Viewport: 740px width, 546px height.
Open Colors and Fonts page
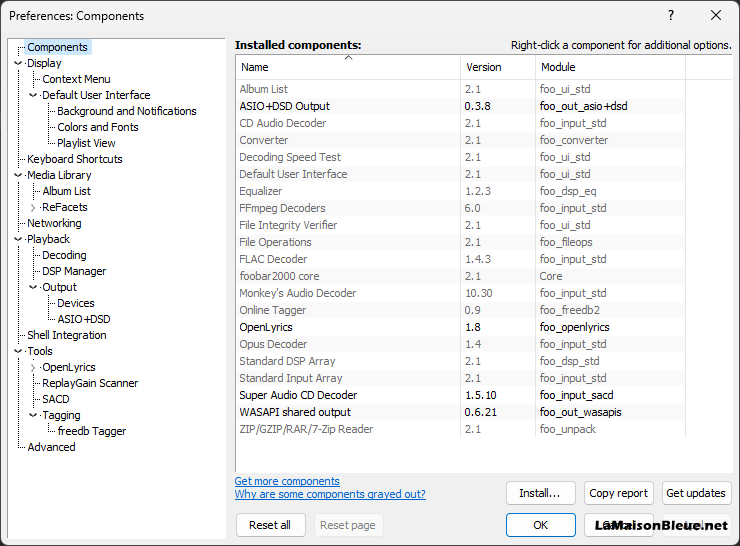(98, 127)
